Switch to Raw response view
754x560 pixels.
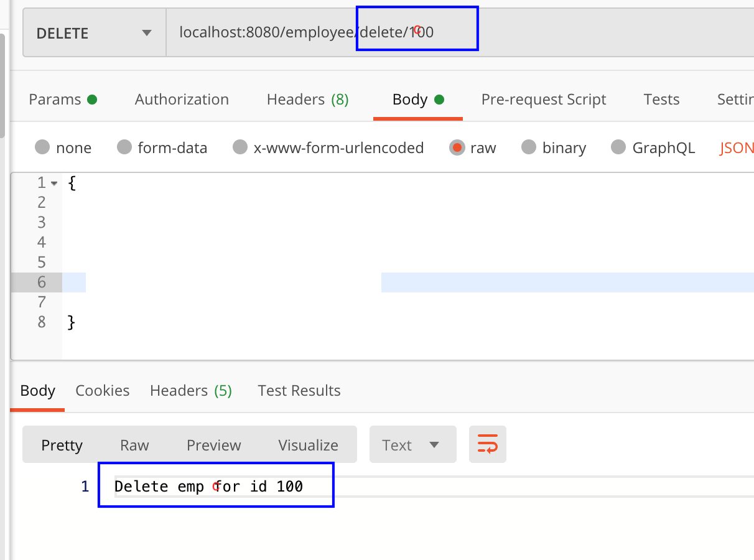point(134,445)
